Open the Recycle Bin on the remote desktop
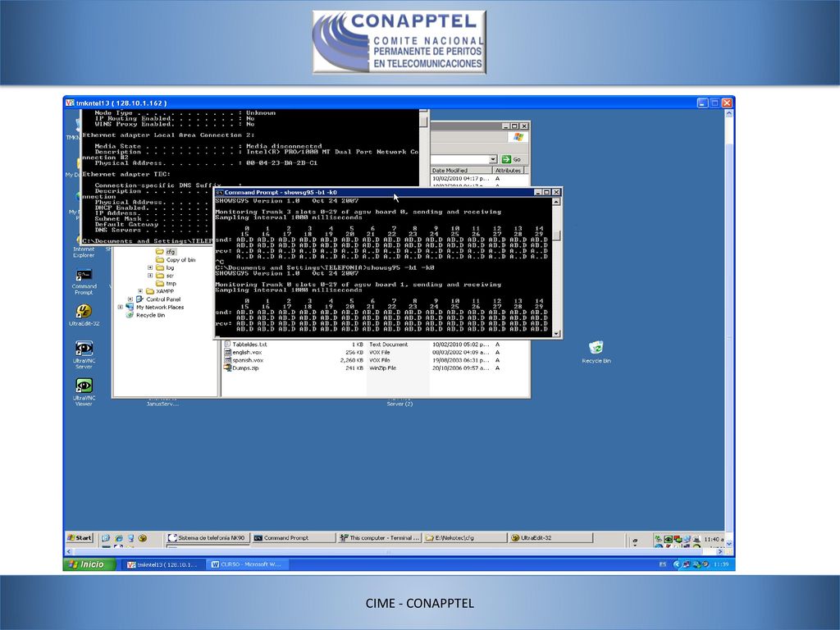Screen dimensions: 840x630 [x=596, y=352]
